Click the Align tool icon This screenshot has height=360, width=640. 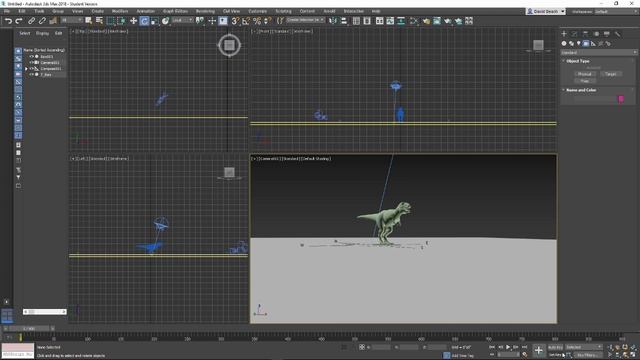point(344,21)
